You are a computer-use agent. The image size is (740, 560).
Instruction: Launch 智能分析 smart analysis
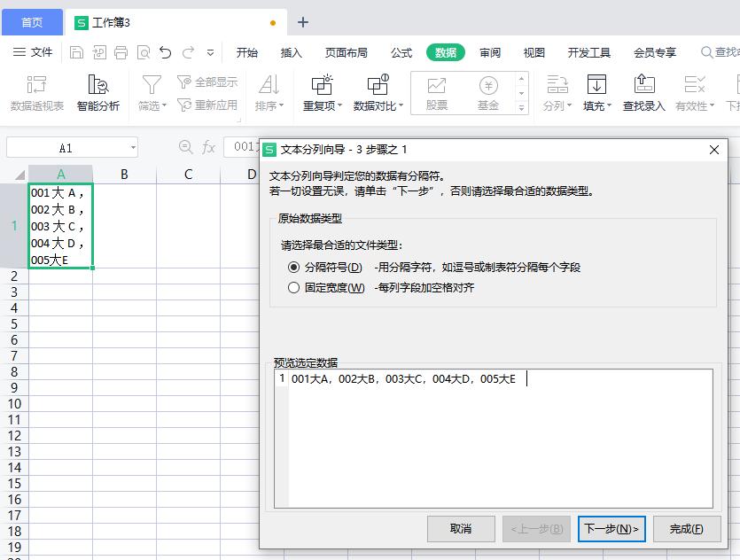click(x=97, y=92)
